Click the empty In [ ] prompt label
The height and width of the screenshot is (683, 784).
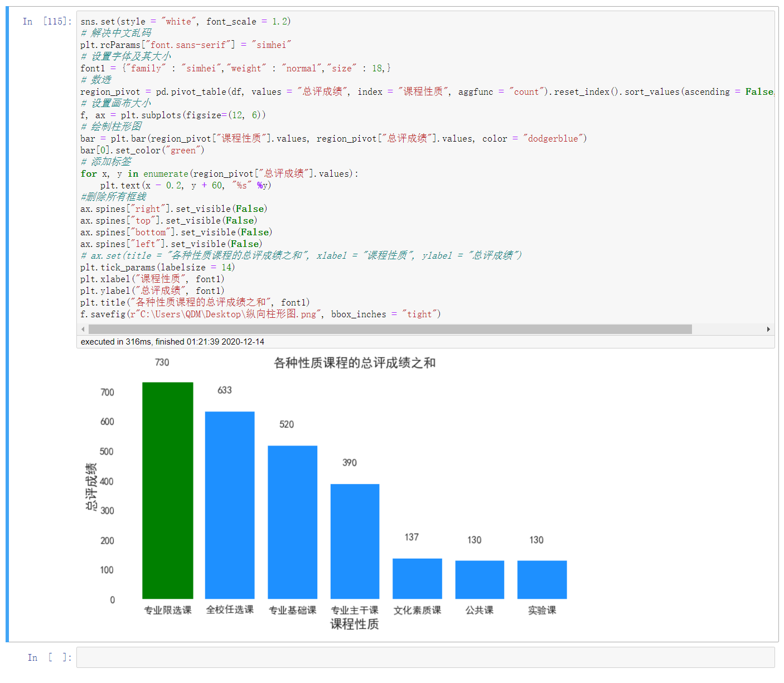[50, 657]
